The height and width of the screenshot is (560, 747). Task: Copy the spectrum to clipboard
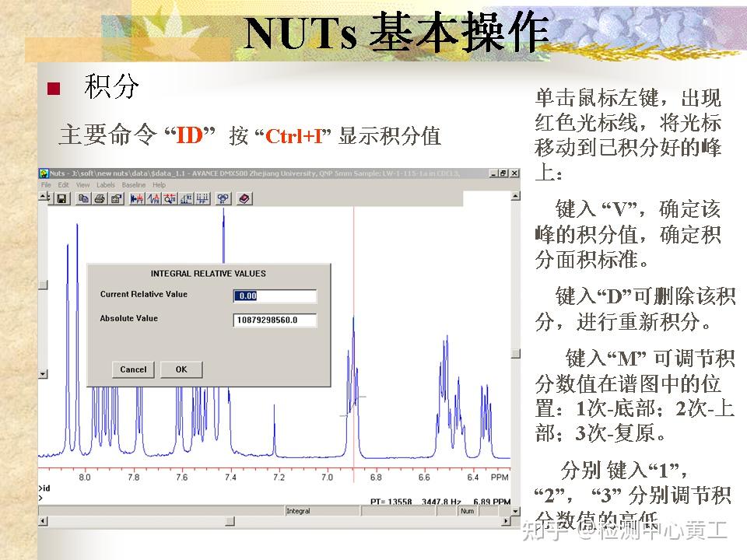pyautogui.click(x=83, y=200)
